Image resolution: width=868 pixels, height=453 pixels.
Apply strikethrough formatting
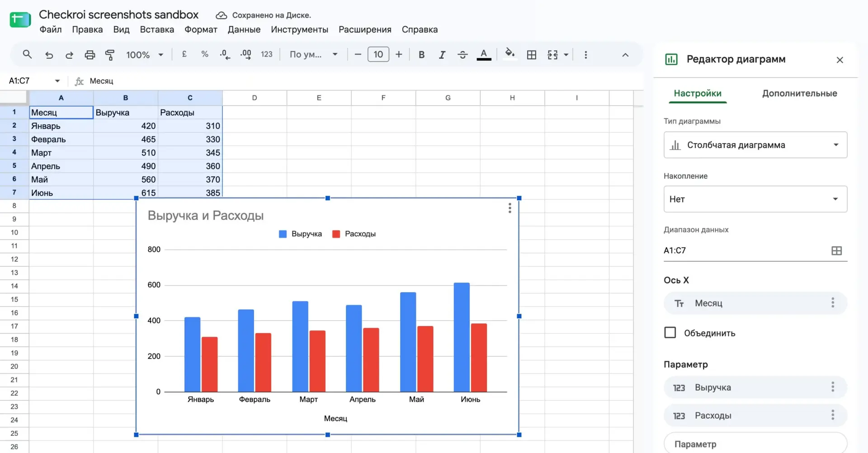462,55
